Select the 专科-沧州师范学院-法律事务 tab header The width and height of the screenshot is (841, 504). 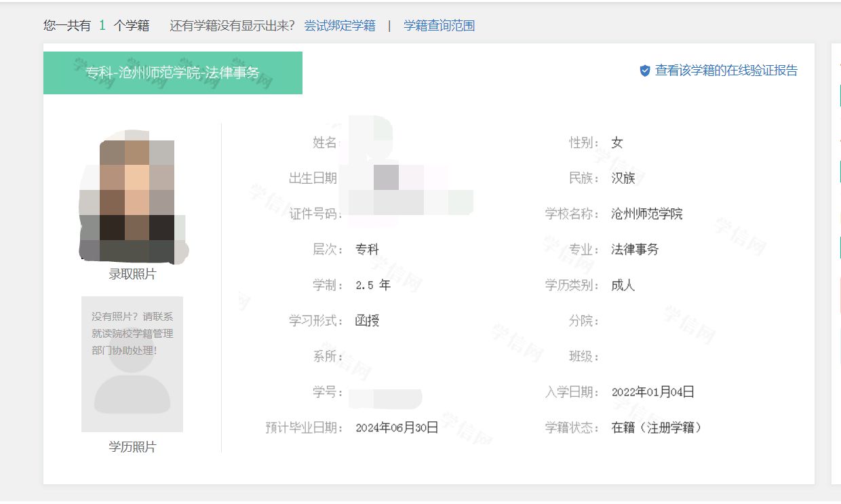[173, 73]
